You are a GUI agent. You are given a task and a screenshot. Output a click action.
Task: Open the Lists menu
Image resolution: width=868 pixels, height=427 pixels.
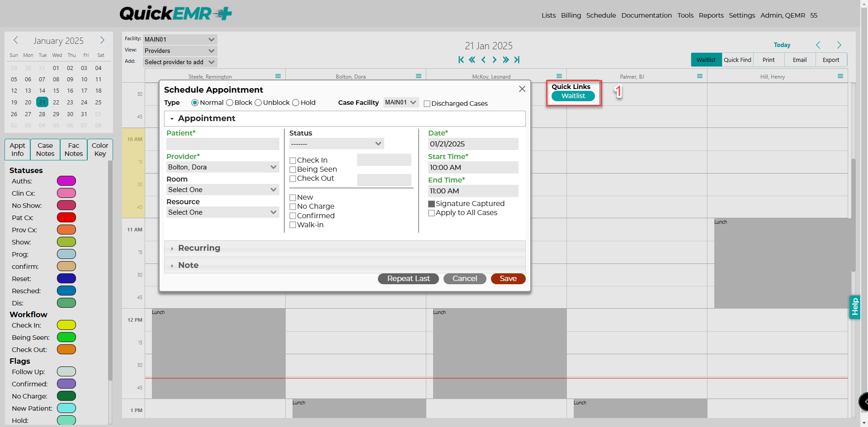549,15
